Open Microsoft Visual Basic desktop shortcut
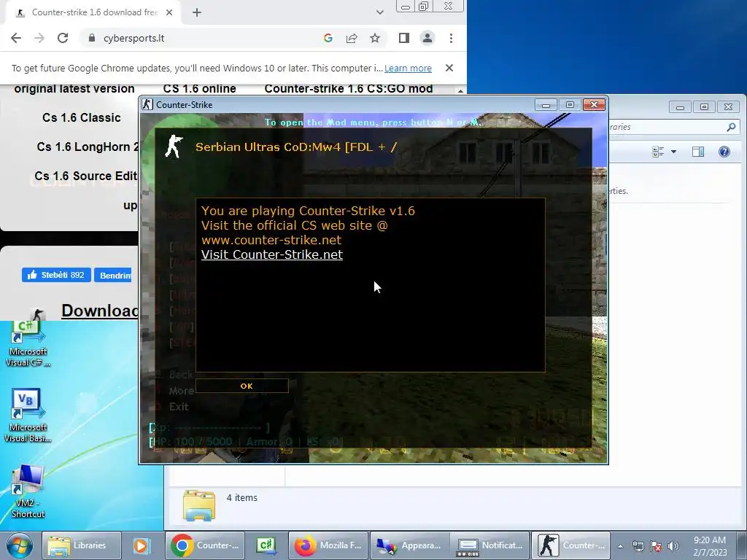Viewport: 747px width, 560px height. point(28,416)
